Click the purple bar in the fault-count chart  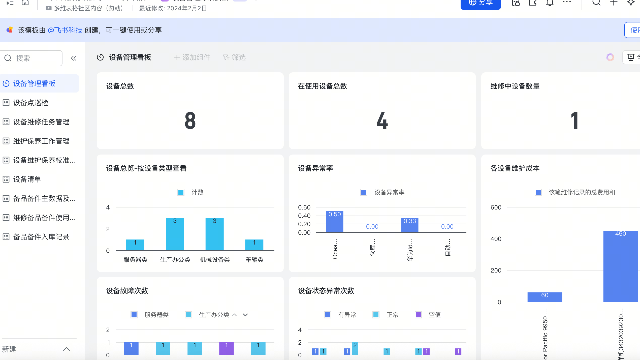[227, 348]
